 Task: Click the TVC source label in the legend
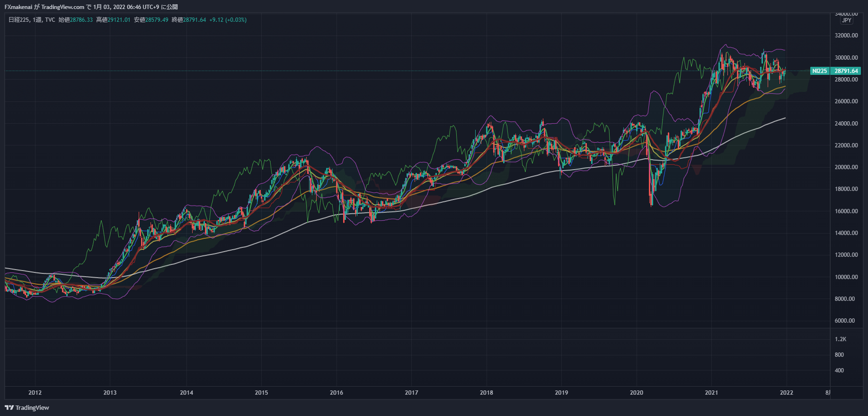tap(50, 20)
